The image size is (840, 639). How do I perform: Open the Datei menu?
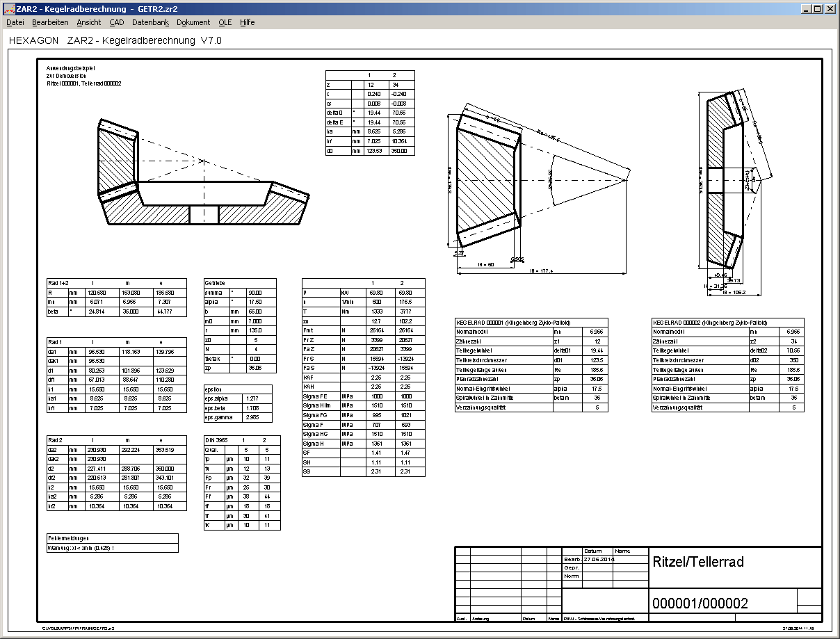click(x=15, y=22)
